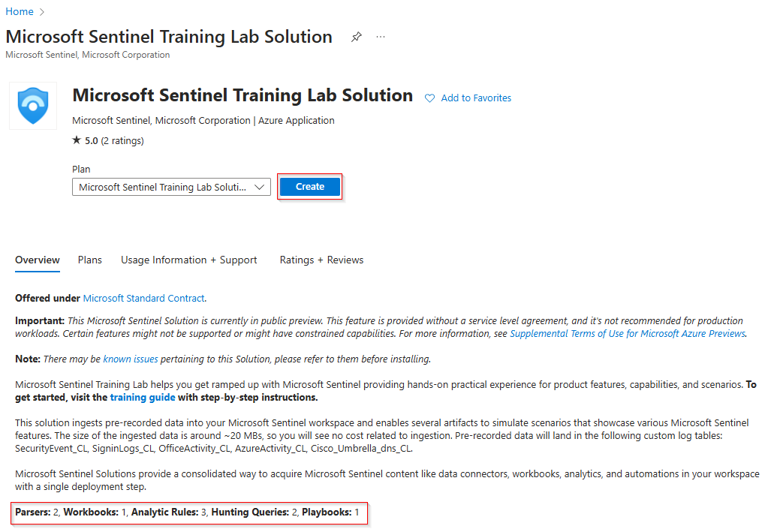Screen dimensions: 768x532
Task: Open the known issues link
Action: point(131,359)
